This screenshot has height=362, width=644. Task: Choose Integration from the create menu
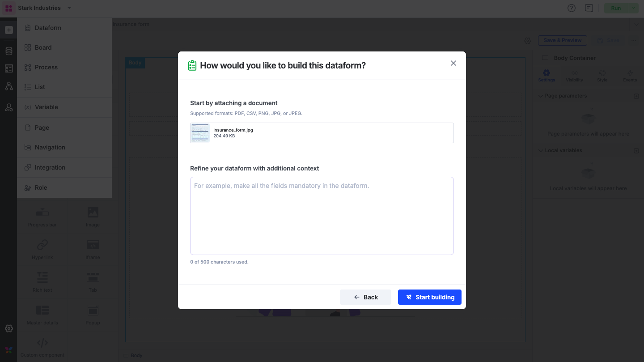click(x=50, y=167)
